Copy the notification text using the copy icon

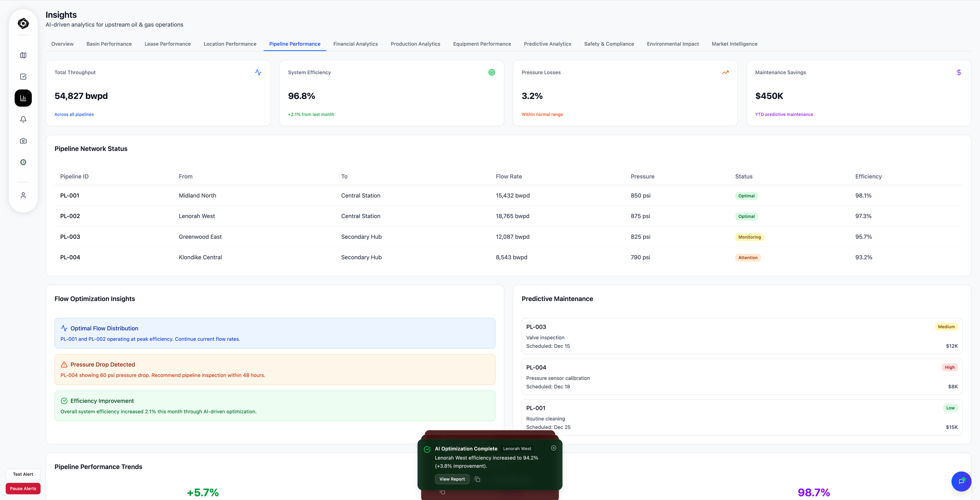click(477, 479)
